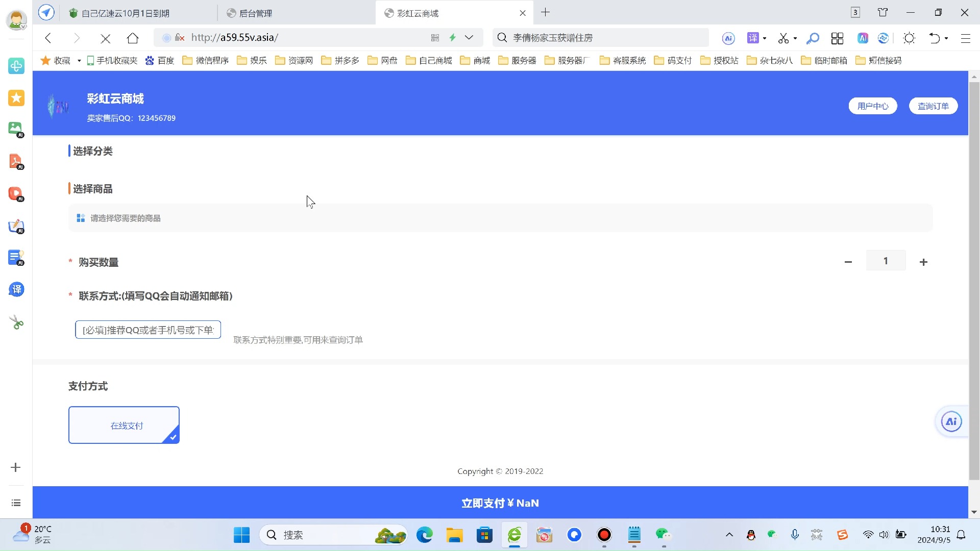The height and width of the screenshot is (551, 980).
Task: Click the contact information input field
Action: coord(148,330)
